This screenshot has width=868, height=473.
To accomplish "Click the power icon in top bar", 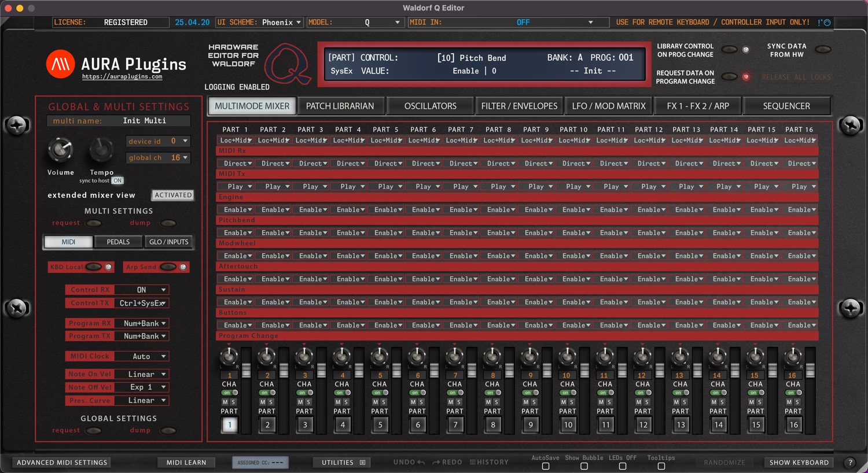I will click(x=827, y=23).
